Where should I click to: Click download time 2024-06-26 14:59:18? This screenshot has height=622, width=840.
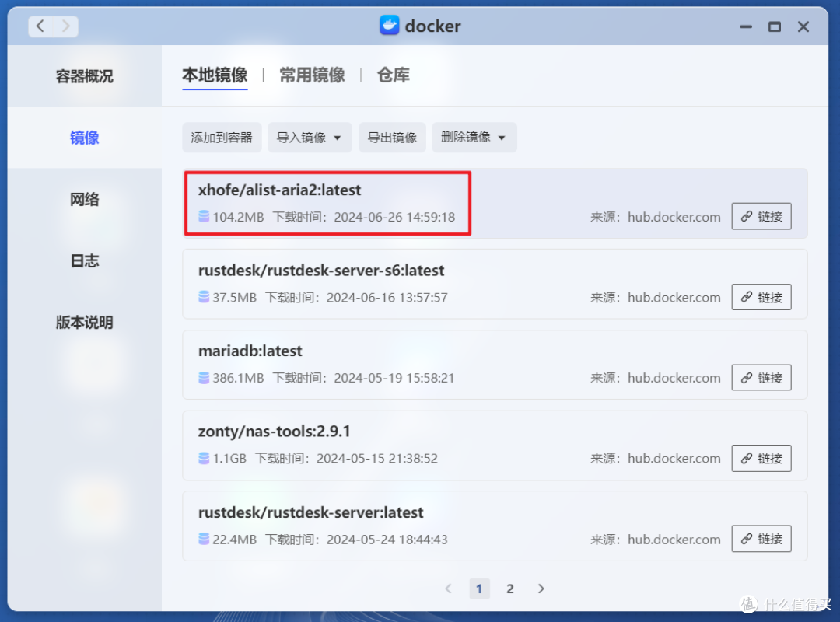pos(394,217)
